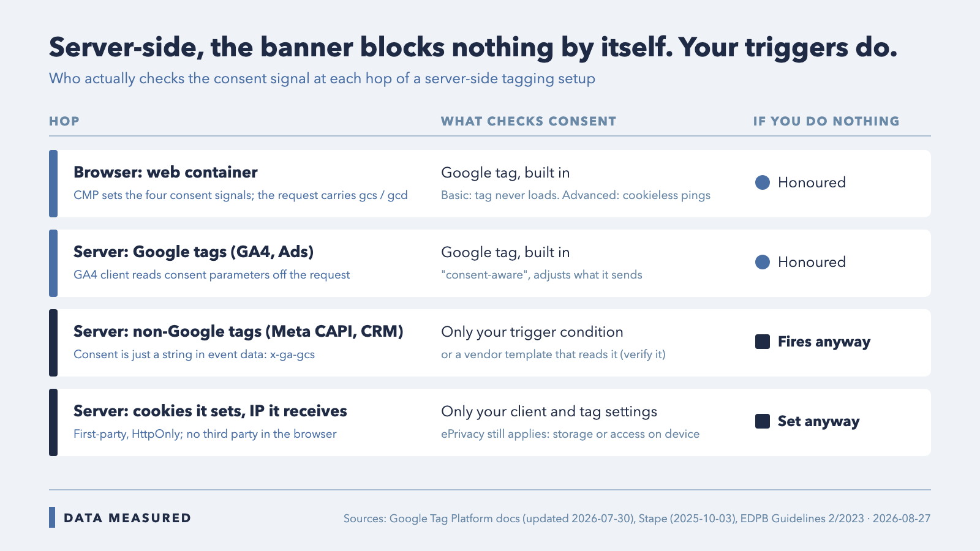Click the main headline about triggers
This screenshot has width=980, height=551.
click(473, 48)
